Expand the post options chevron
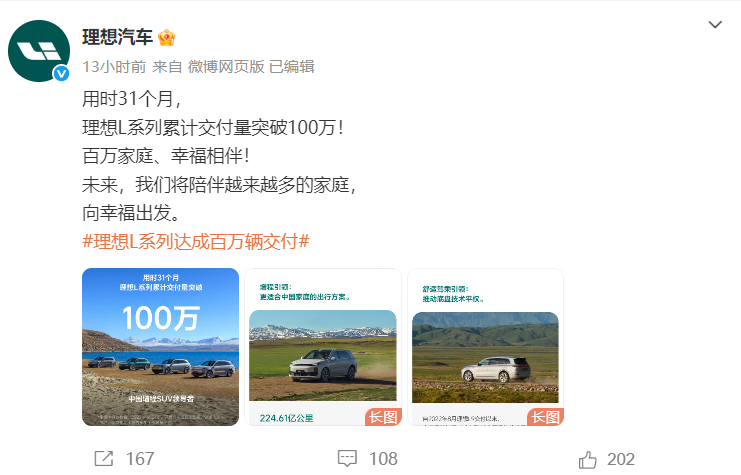Image resolution: width=741 pixels, height=475 pixels. [715, 24]
